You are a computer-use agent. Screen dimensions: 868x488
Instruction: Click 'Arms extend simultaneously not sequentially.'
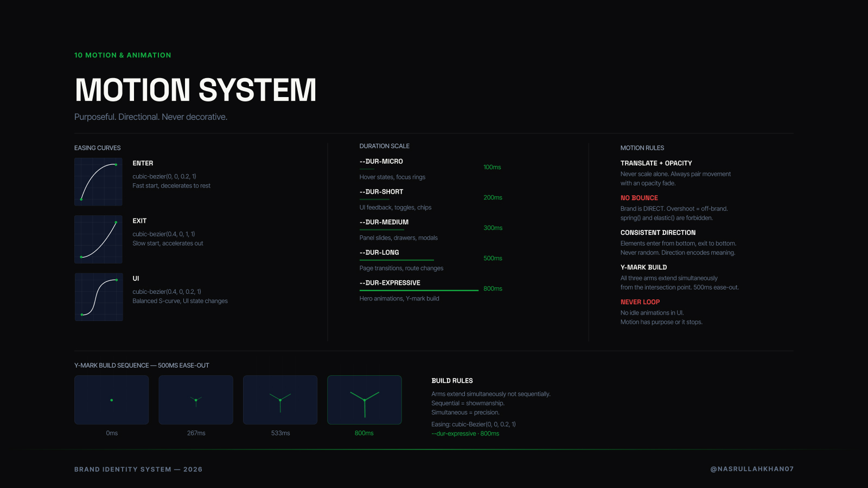point(491,394)
